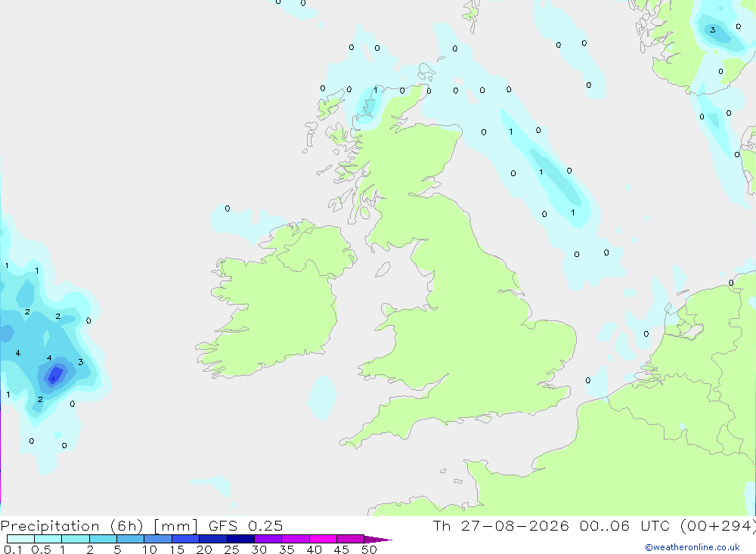Viewport: 756px width, 554px height.
Task: Pick the legend swatch between 0.5 and 1
Action: coord(48,539)
